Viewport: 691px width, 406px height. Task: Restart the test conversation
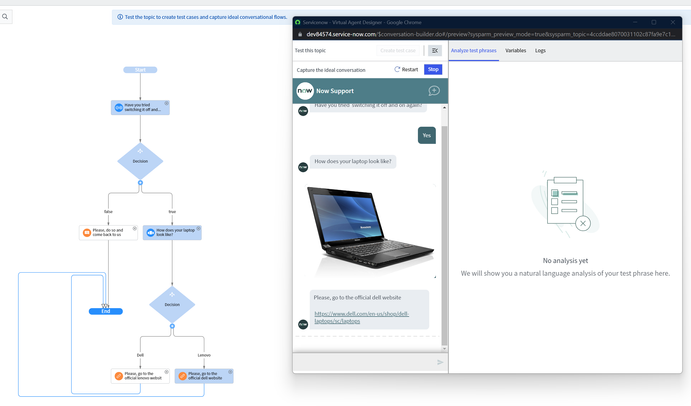click(x=406, y=70)
